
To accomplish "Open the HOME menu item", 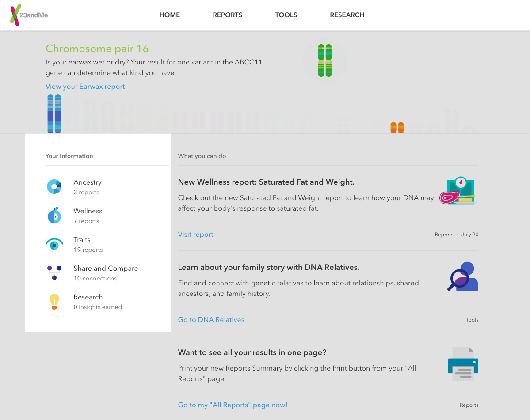I will click(169, 15).
